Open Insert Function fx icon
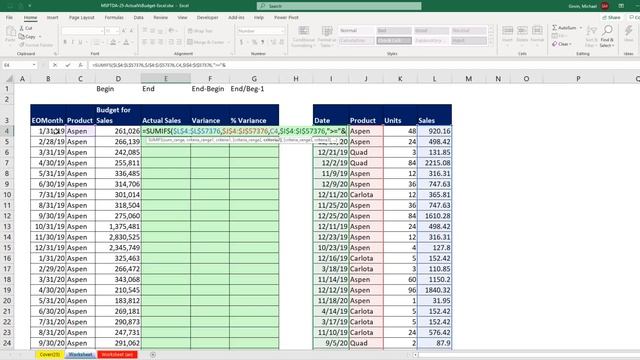Image resolution: width=640 pixels, height=360 pixels. [80, 65]
